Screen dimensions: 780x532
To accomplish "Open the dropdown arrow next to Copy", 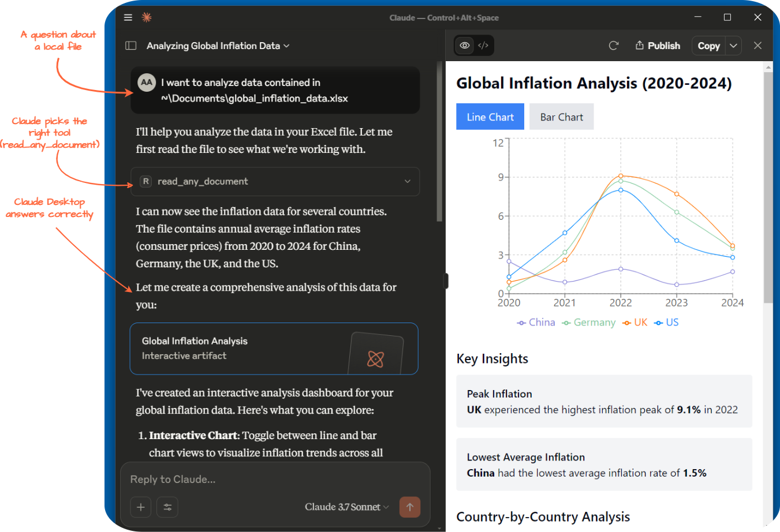I will click(x=733, y=46).
